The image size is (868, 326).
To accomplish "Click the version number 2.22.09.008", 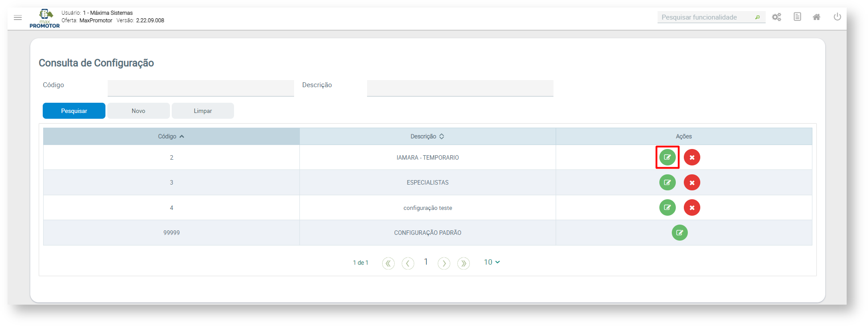I will (x=150, y=20).
